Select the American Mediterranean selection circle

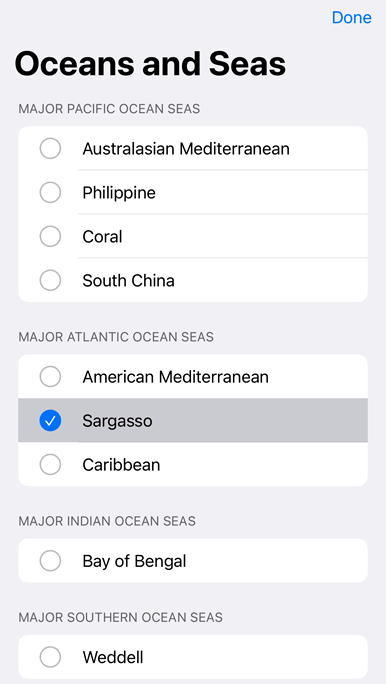[x=50, y=376]
